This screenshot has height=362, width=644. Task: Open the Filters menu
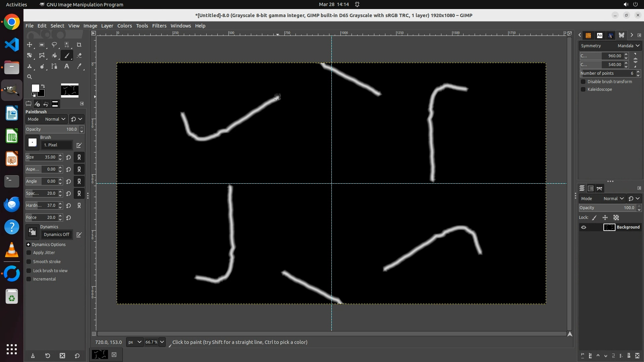(159, 26)
